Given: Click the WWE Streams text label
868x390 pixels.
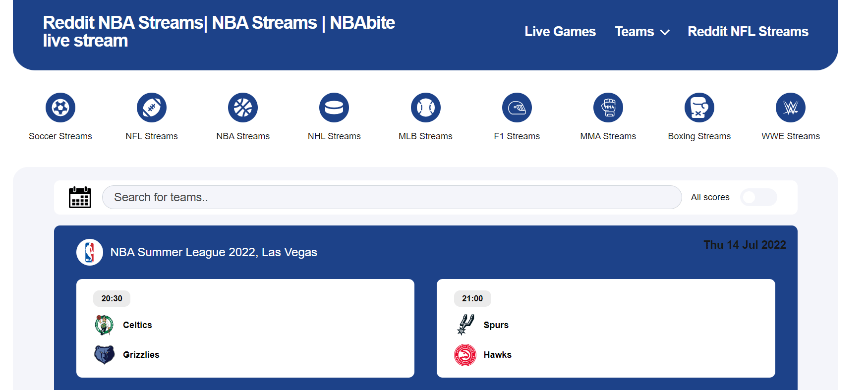Looking at the screenshot, I should pyautogui.click(x=791, y=136).
